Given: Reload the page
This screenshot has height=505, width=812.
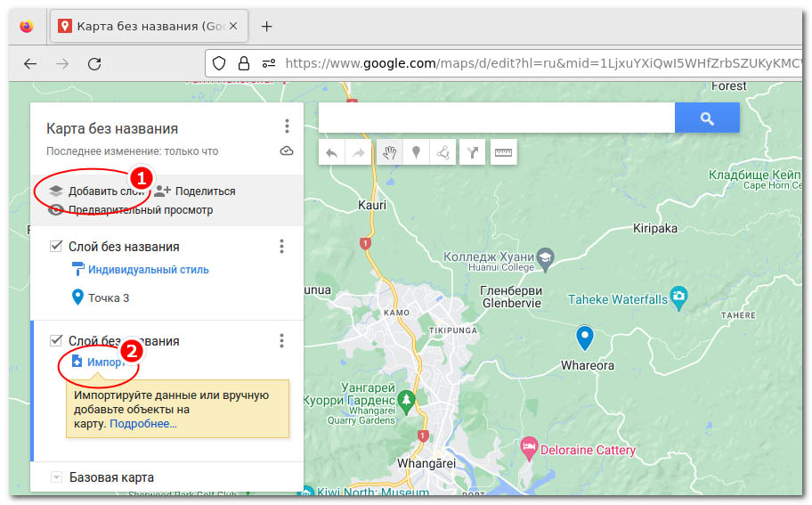Looking at the screenshot, I should [94, 64].
